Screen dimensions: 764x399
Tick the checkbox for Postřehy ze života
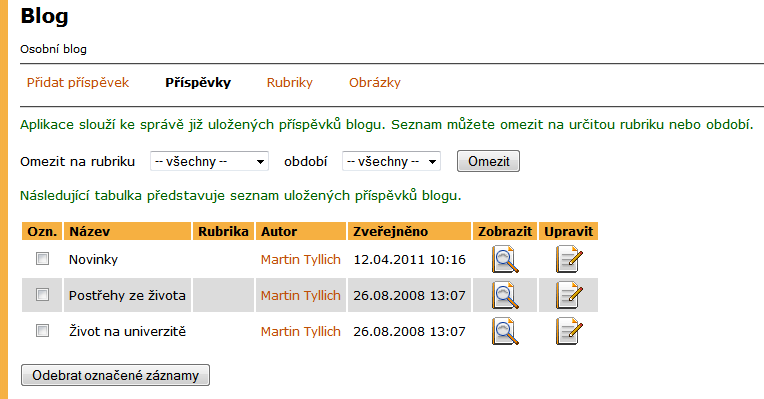click(42, 295)
